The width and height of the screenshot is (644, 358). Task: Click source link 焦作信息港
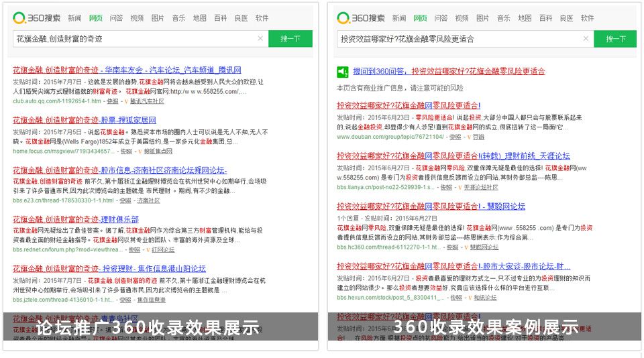151,300
